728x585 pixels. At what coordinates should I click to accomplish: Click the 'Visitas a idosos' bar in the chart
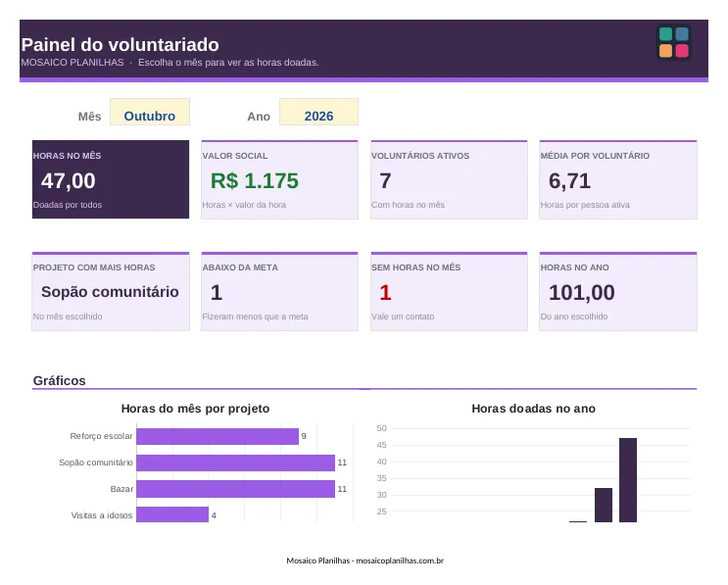coord(172,514)
